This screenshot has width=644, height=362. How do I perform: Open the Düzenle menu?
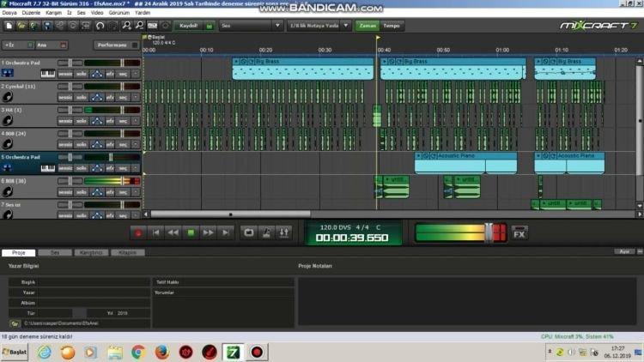click(31, 13)
